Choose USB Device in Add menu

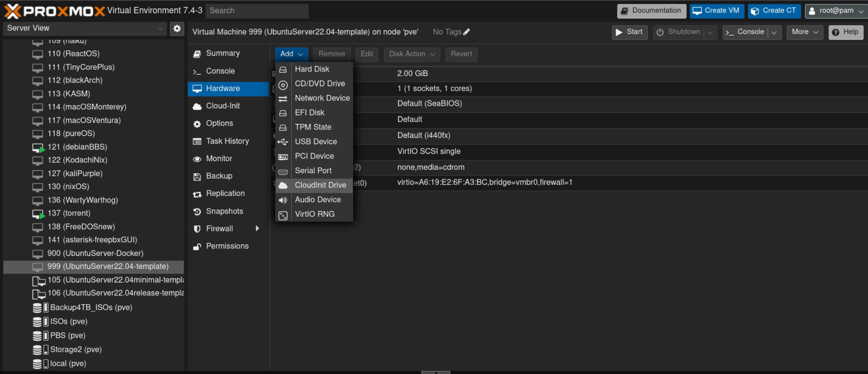click(x=314, y=141)
